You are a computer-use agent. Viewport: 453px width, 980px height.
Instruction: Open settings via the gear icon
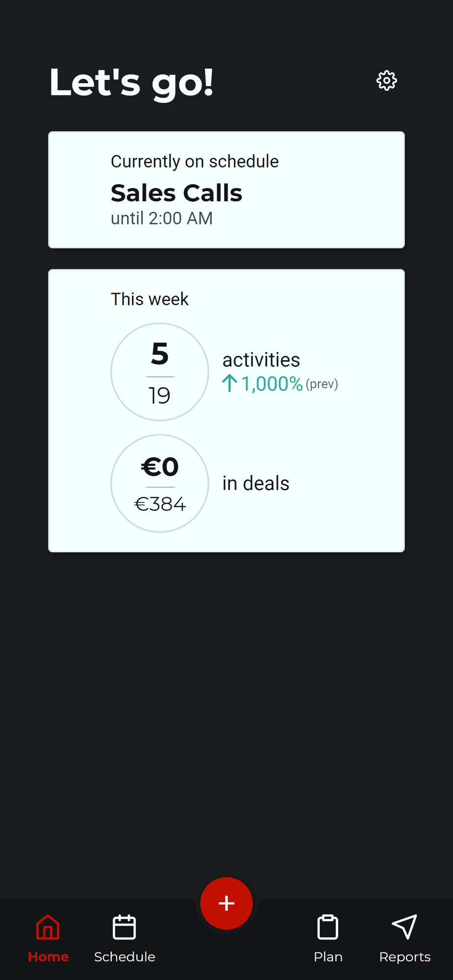click(x=386, y=80)
